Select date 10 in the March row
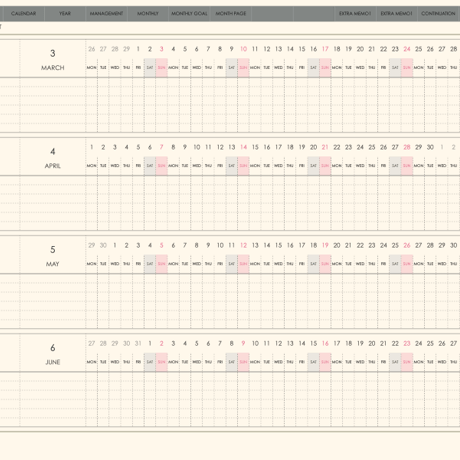 click(x=243, y=49)
